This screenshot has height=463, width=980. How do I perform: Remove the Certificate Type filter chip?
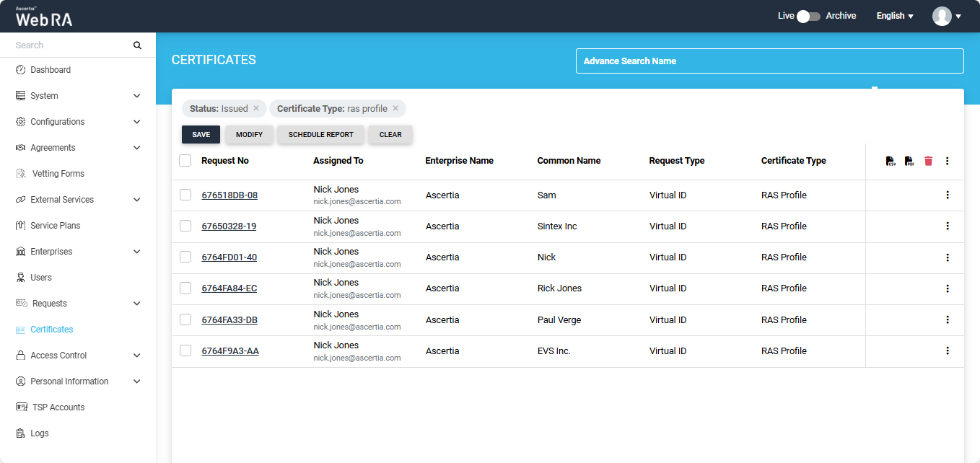395,108
